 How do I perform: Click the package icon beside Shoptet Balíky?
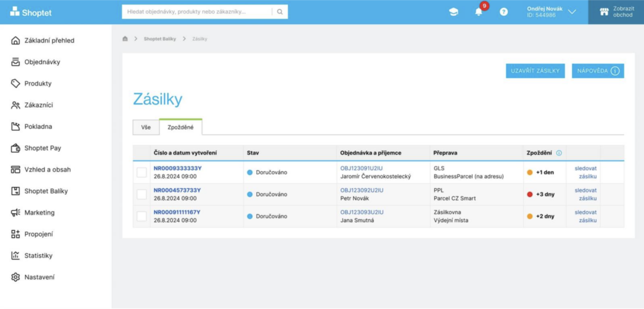(x=16, y=191)
